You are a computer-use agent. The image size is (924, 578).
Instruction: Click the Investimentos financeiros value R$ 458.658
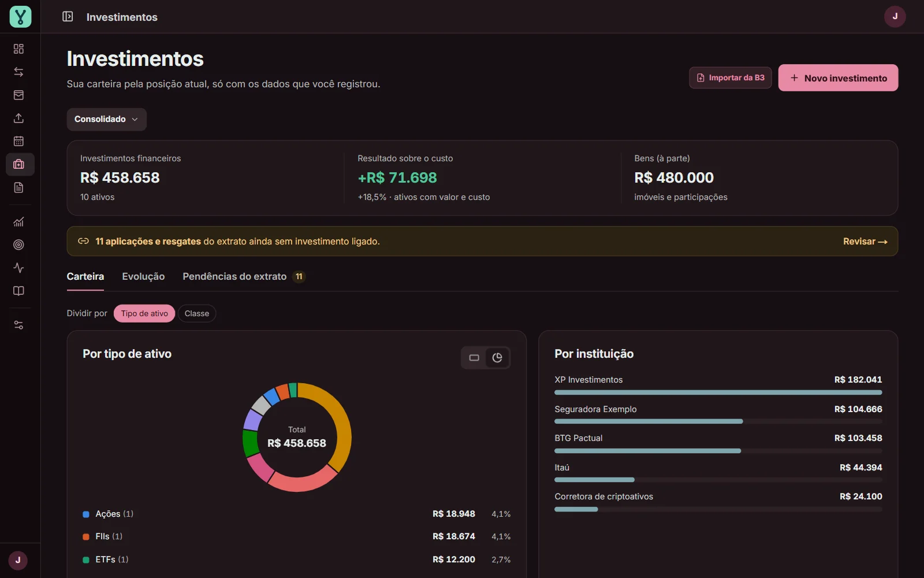click(x=120, y=177)
